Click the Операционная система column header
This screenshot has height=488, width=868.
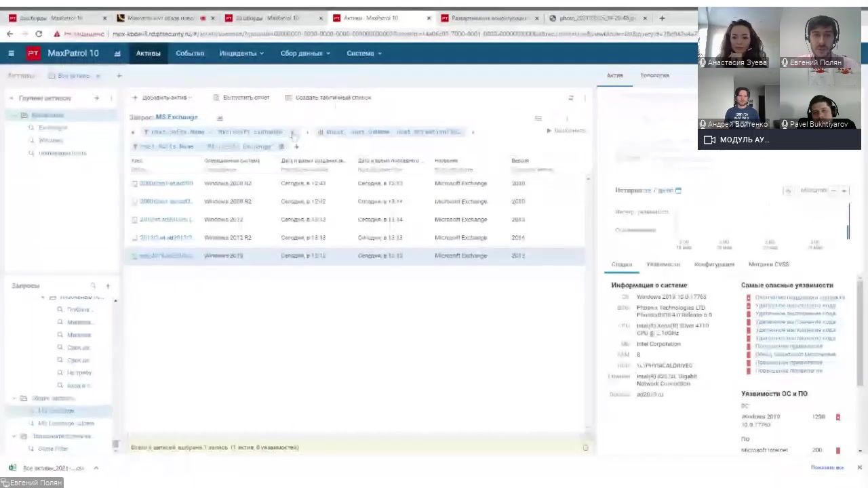(x=232, y=161)
